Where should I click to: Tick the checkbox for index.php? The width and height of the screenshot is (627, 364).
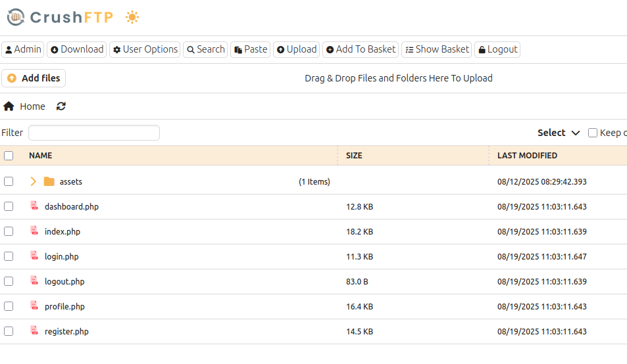[x=9, y=231]
